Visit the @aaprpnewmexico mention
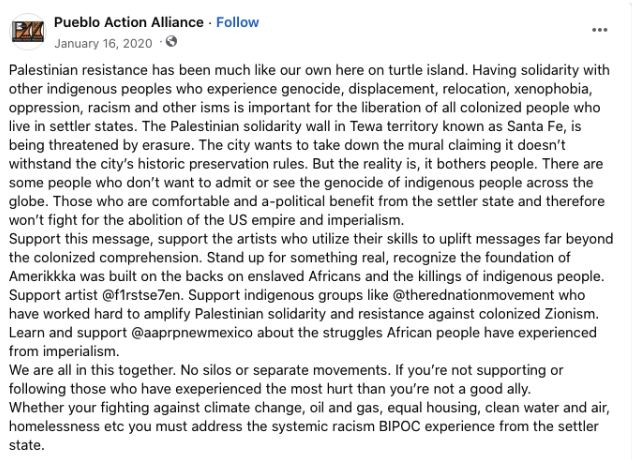 (x=192, y=333)
